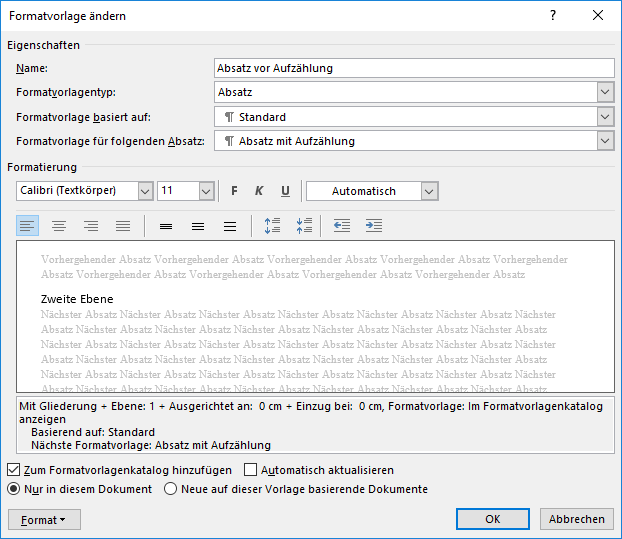Select Neue auf dieser Vorlage basierende Dokumente
Screen dimensions: 622x539
[x=171, y=489]
